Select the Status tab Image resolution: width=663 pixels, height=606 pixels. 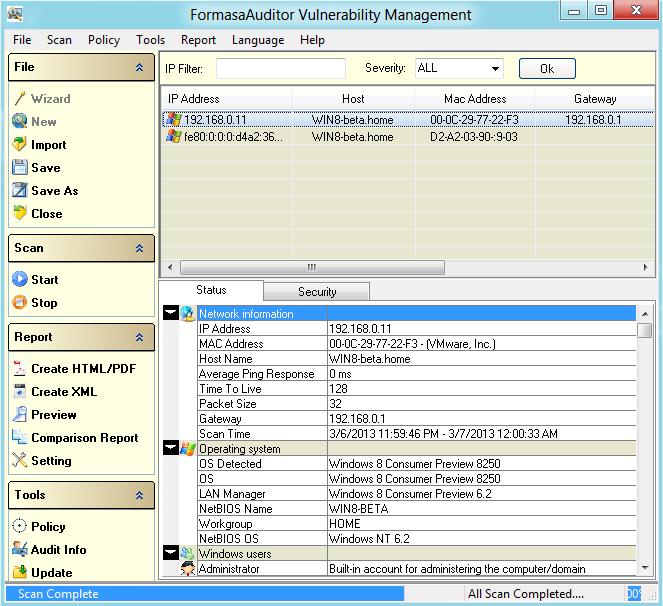(x=211, y=290)
